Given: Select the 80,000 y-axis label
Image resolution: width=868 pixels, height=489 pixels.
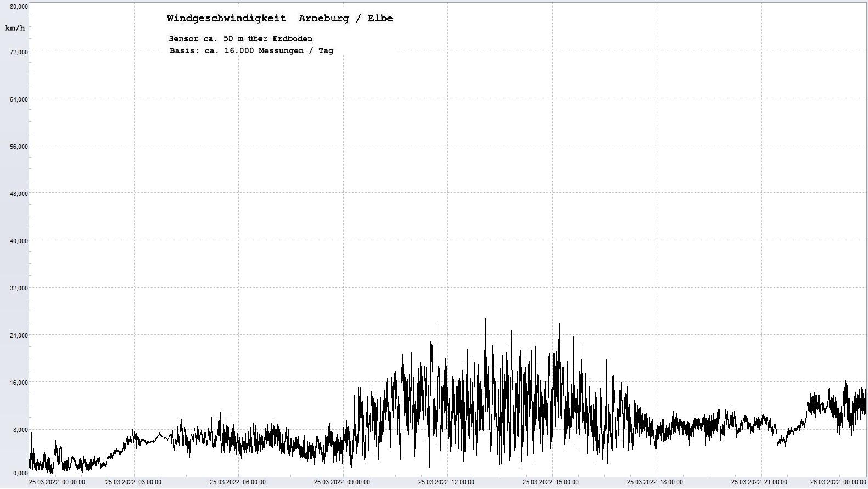Looking at the screenshot, I should 19,7.
